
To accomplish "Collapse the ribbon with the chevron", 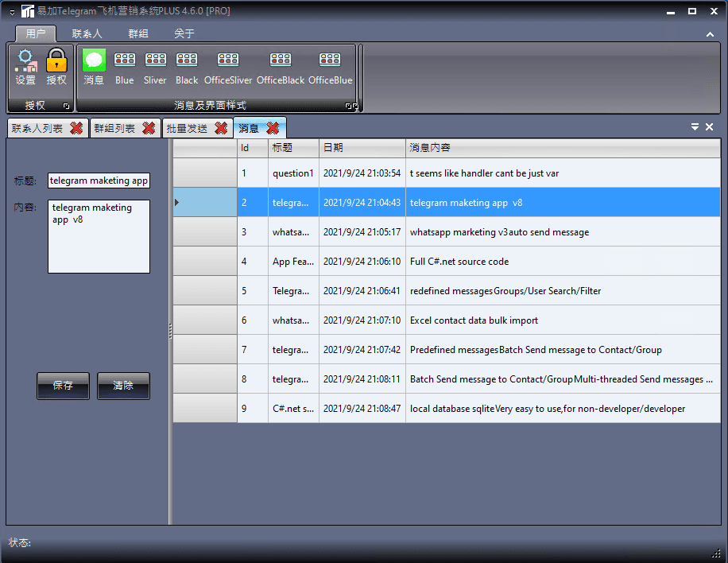I will tap(710, 34).
